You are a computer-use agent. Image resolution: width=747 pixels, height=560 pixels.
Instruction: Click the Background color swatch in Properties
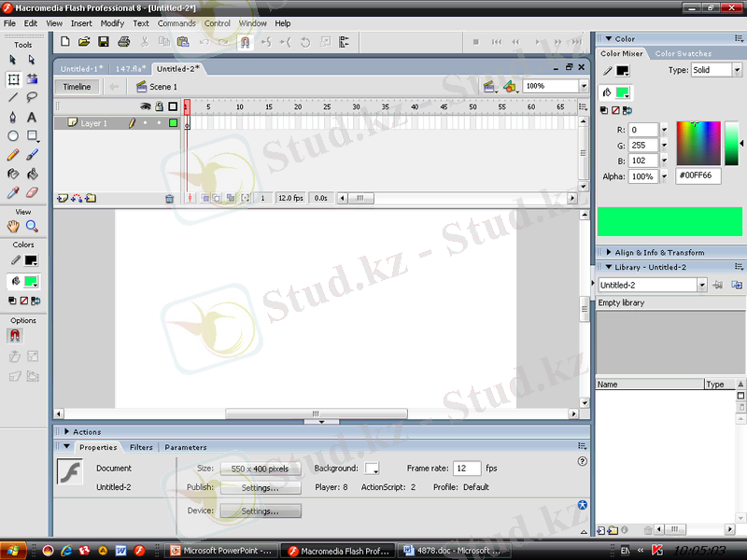click(x=372, y=469)
